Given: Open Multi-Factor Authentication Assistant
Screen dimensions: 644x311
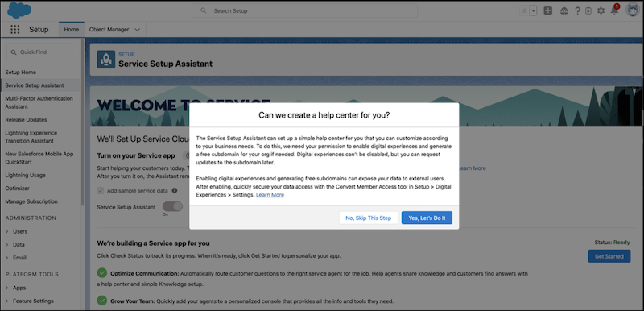Looking at the screenshot, I should coord(39,102).
